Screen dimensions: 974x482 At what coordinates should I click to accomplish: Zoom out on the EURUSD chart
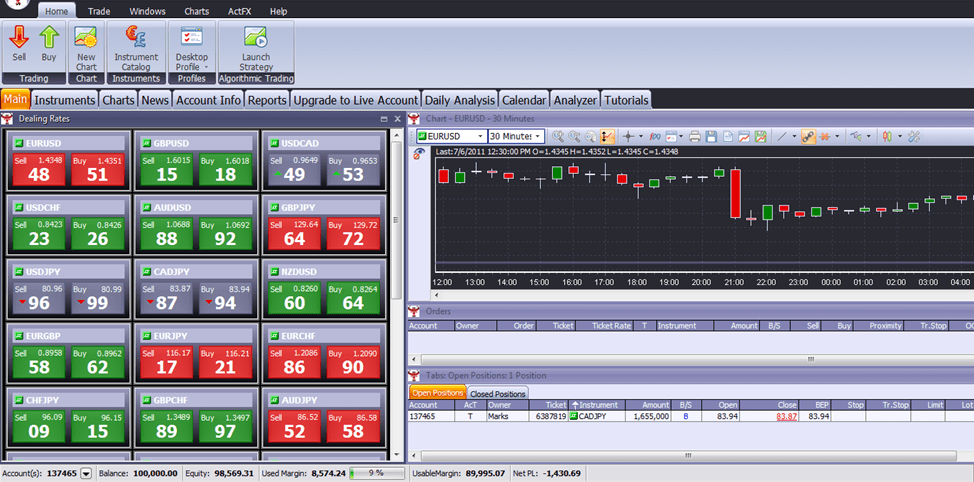coord(574,137)
